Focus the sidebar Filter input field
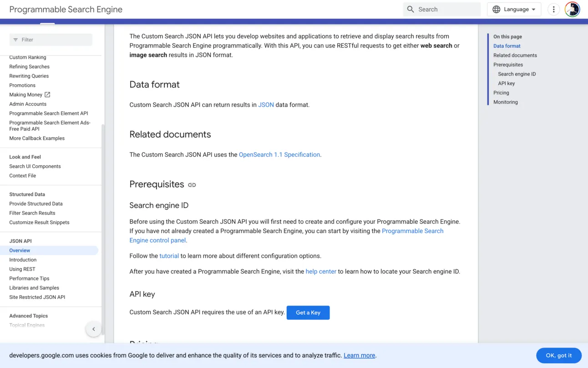 coord(51,40)
